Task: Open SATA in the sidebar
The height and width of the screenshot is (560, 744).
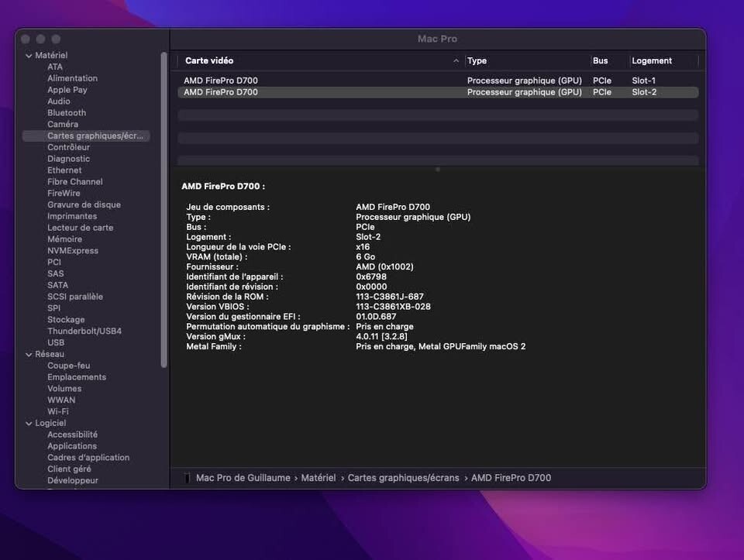Action: coord(58,285)
